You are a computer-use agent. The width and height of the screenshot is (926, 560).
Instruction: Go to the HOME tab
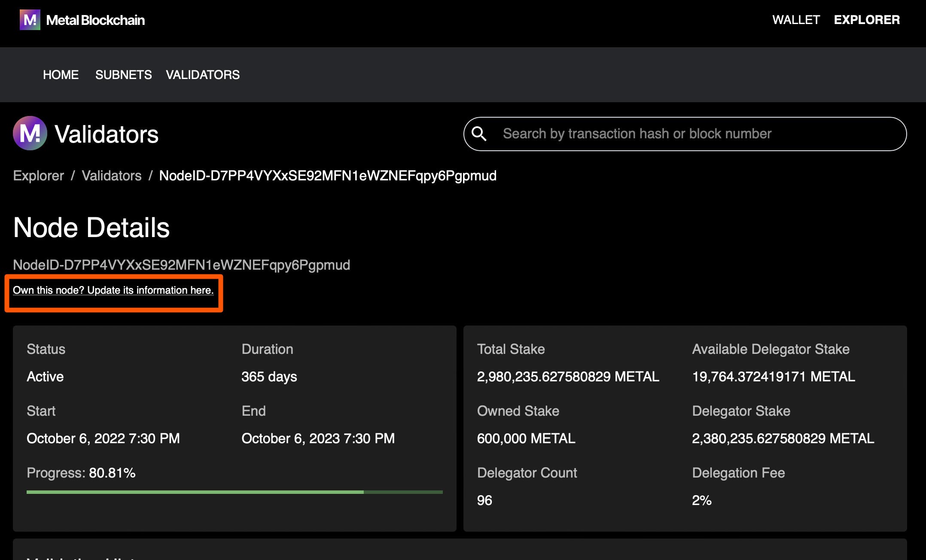pos(61,75)
